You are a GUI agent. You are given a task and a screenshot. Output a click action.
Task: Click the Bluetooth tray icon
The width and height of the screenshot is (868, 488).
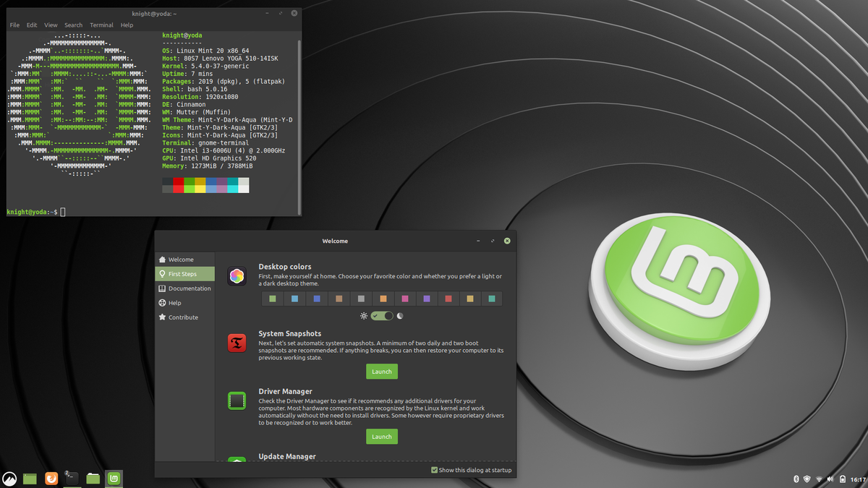point(796,479)
